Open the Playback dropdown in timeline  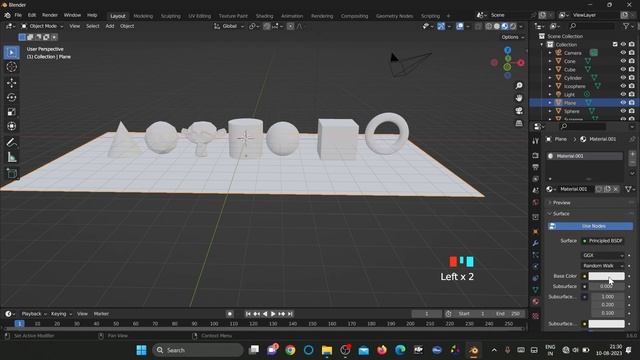33,314
